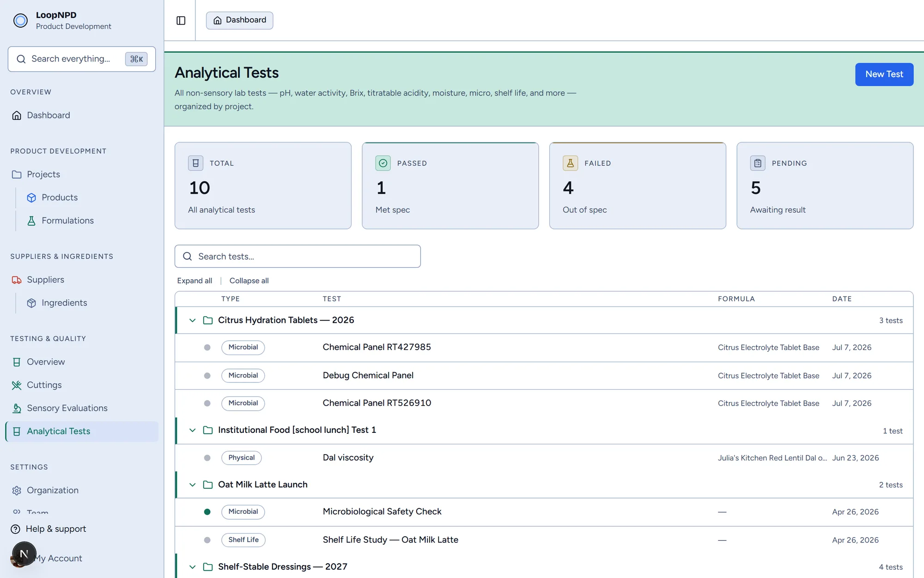Image resolution: width=924 pixels, height=578 pixels.
Task: Click the Collapse all link
Action: (249, 281)
